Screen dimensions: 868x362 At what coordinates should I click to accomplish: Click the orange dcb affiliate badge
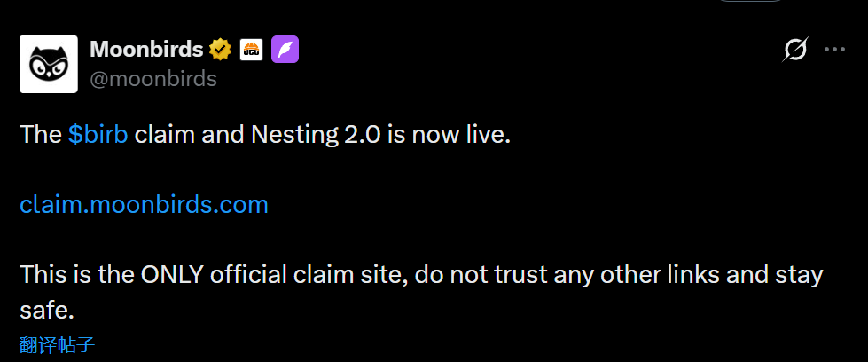tap(252, 50)
